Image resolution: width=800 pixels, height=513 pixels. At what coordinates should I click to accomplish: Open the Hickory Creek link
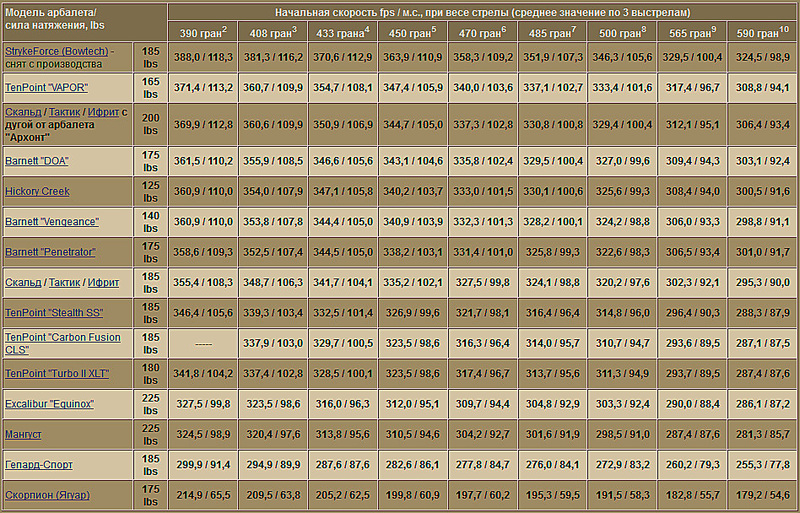37,191
